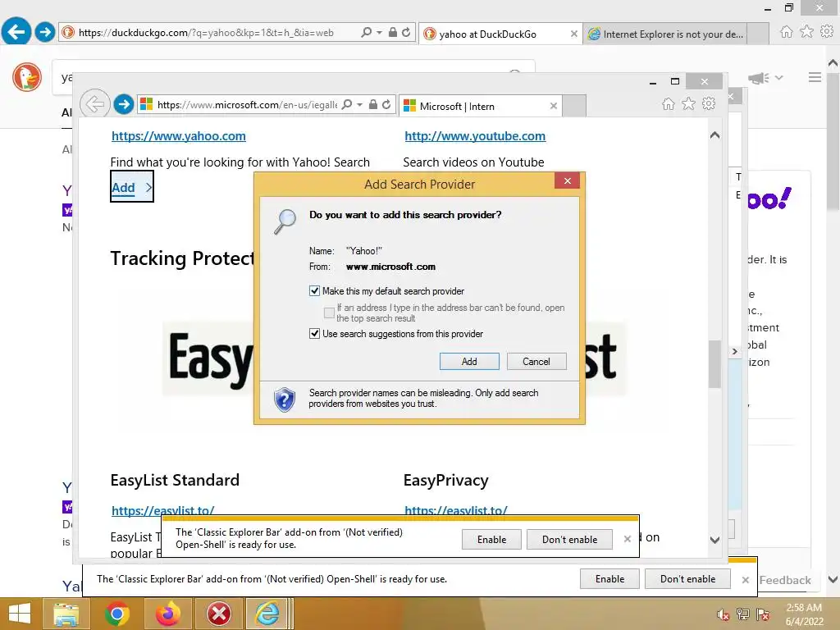Cancel the Add Search Provider dialog

click(536, 362)
